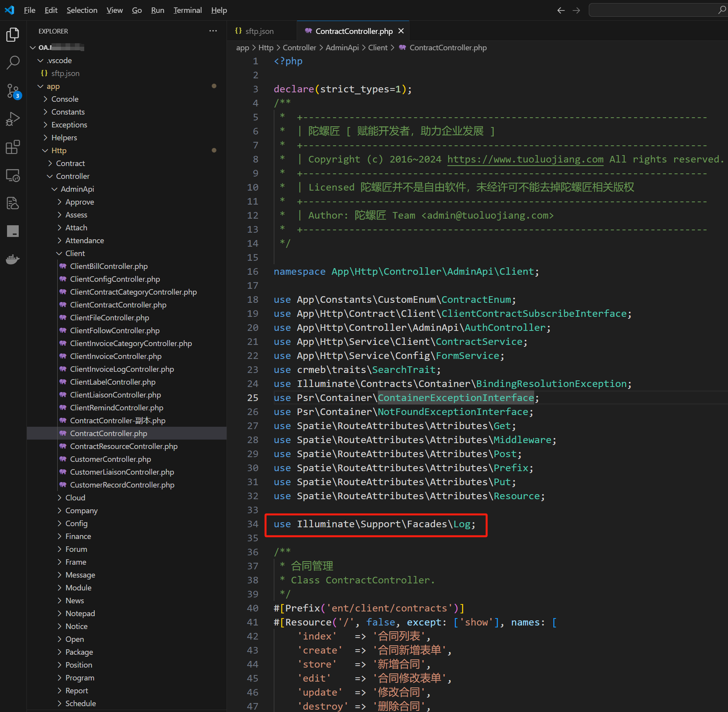Click the go forward arrow in title bar

coord(576,10)
